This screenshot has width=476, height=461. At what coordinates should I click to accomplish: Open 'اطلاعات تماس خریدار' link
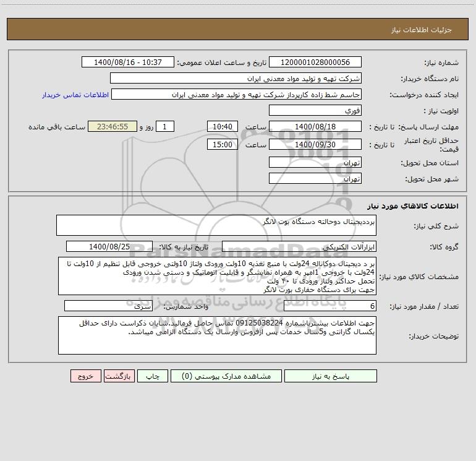pyautogui.click(x=75, y=95)
